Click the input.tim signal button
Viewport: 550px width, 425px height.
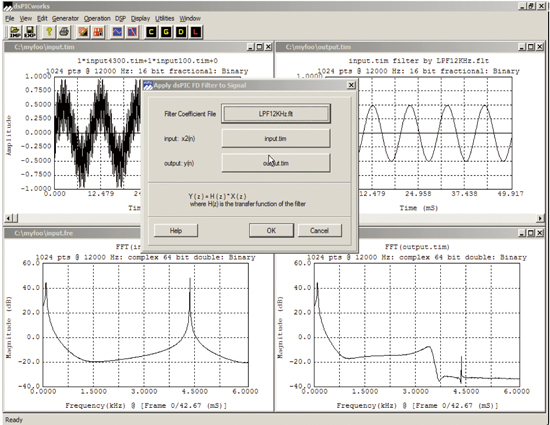[x=276, y=139]
